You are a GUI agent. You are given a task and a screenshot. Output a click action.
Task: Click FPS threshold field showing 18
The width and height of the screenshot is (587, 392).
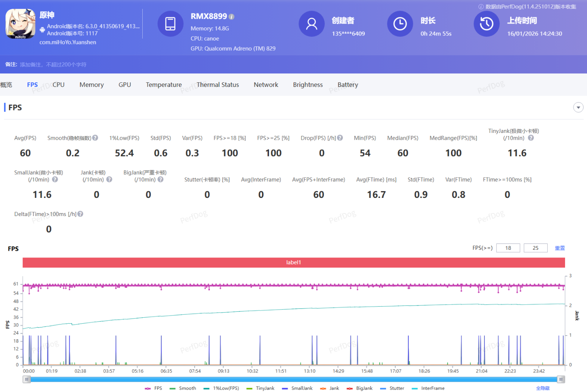(508, 248)
